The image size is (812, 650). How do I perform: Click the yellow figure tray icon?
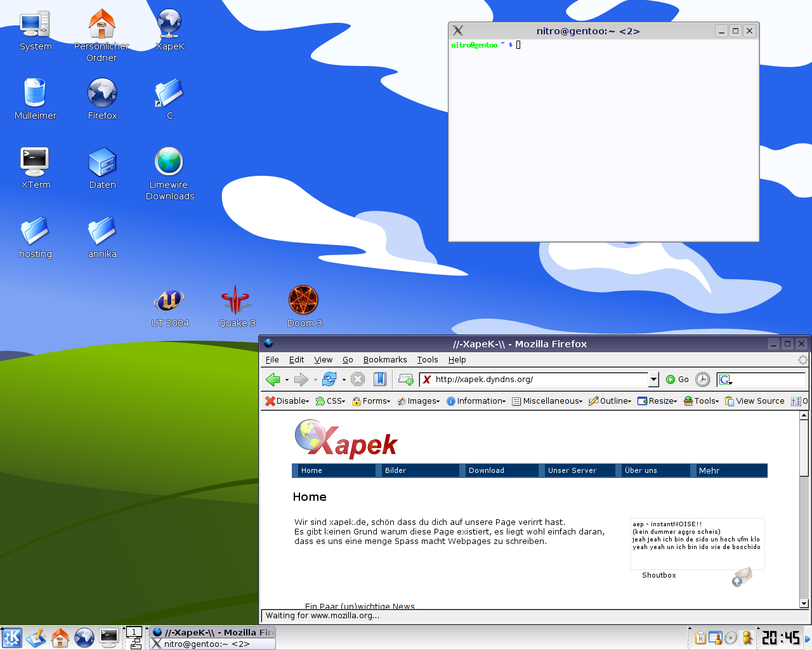[x=747, y=637]
